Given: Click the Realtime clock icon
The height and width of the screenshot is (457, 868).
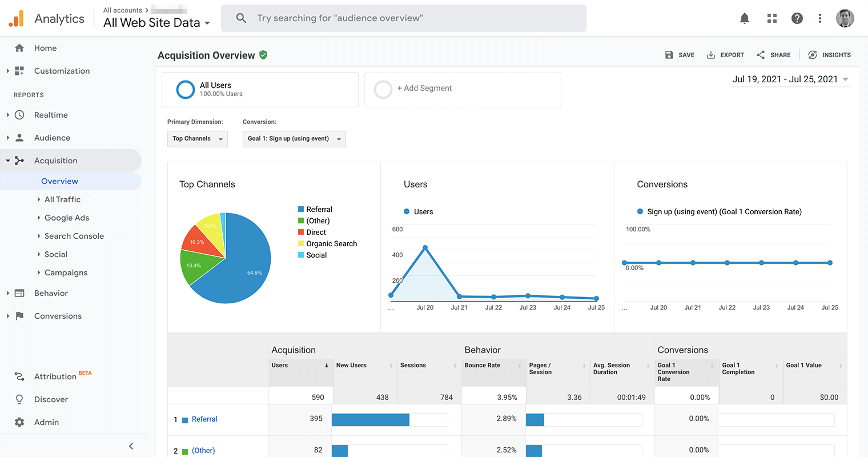Looking at the screenshot, I should click(19, 115).
